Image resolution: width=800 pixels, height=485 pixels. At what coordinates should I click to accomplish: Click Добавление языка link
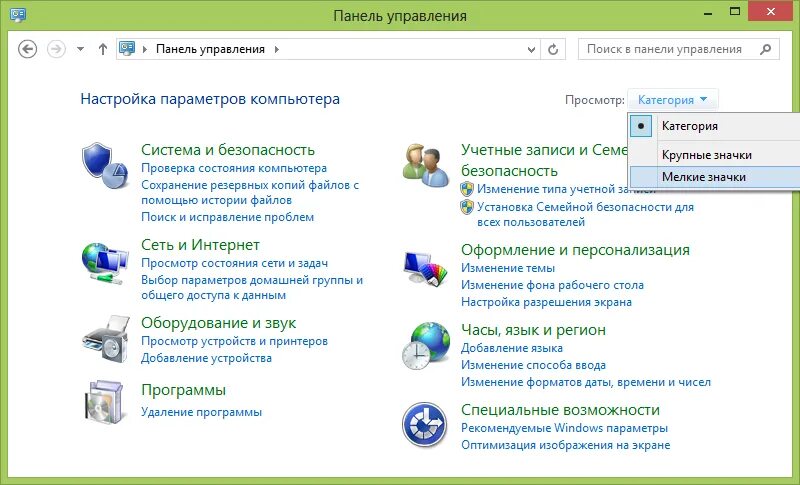tap(512, 348)
